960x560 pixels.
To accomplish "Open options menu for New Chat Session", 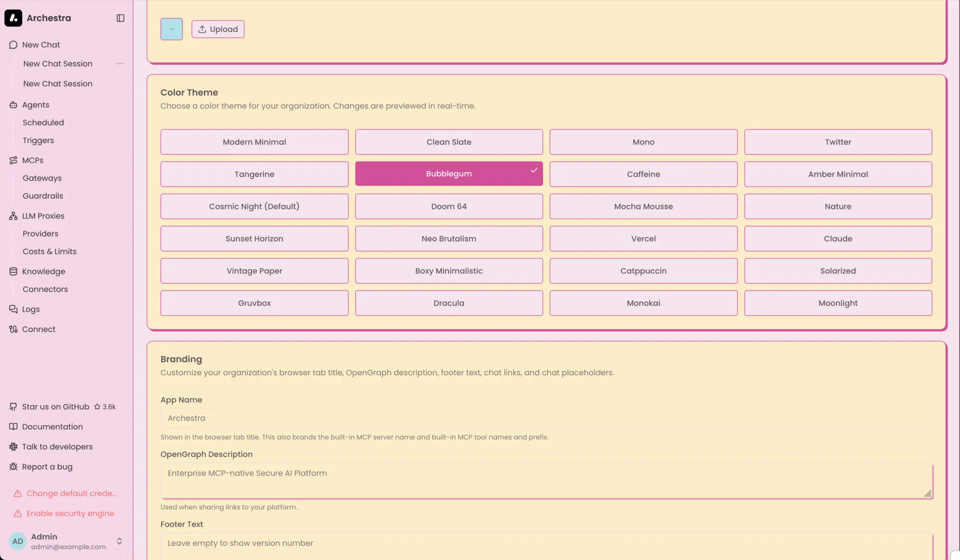I will click(120, 64).
